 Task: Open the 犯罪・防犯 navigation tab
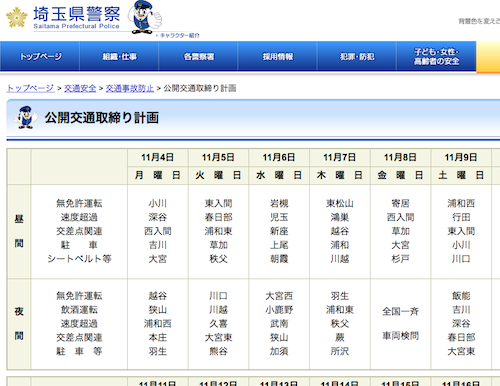(x=357, y=56)
